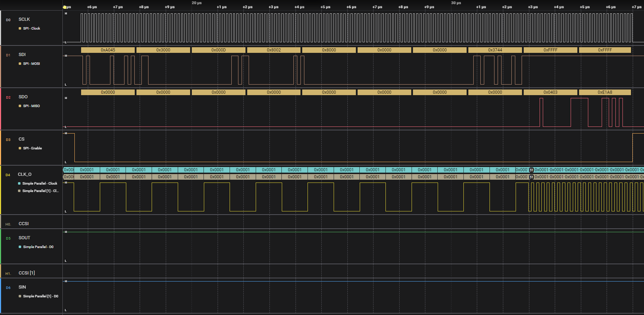This screenshot has width=644, height=315.
Task: Select the SCLK channel label
Action: tap(24, 19)
